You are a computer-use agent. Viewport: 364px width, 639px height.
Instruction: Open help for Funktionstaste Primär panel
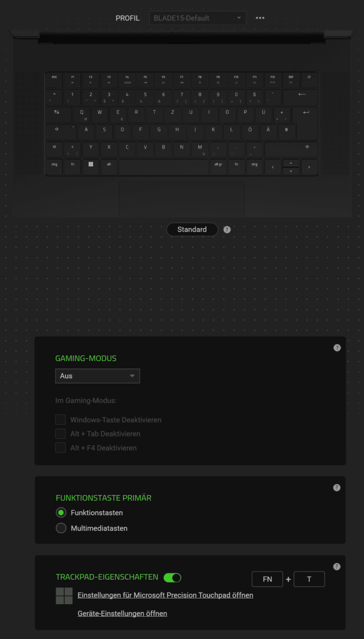click(336, 487)
